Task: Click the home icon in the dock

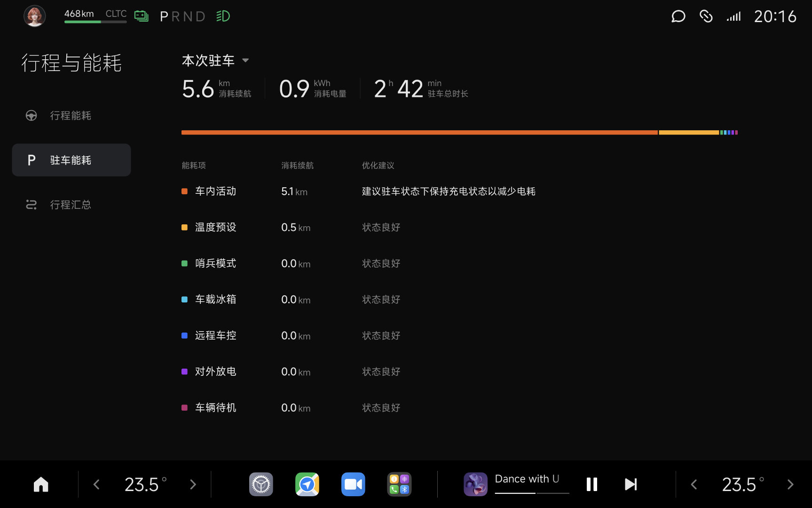Action: click(x=40, y=484)
